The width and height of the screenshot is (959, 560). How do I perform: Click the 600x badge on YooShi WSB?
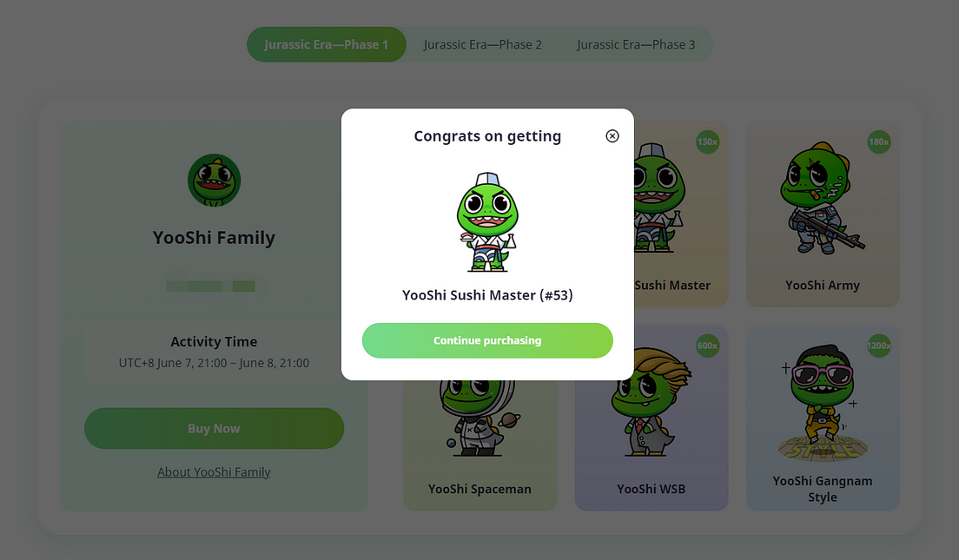(x=708, y=346)
